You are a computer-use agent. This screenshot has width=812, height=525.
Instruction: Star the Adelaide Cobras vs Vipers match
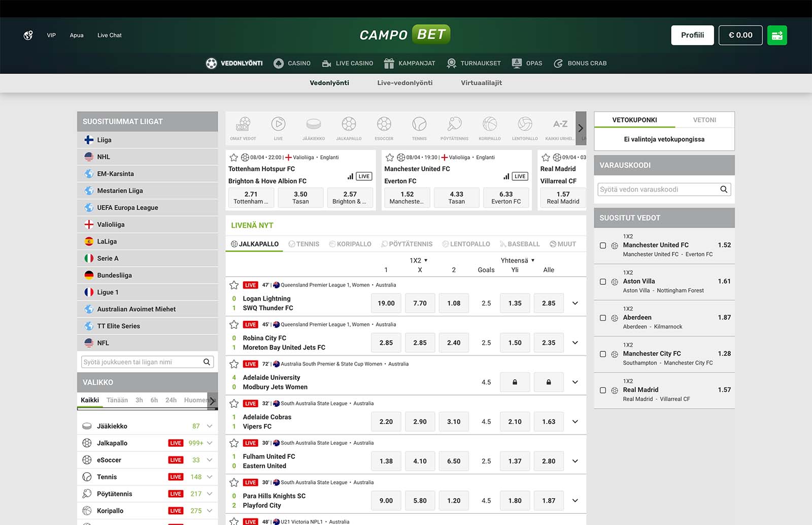click(234, 404)
